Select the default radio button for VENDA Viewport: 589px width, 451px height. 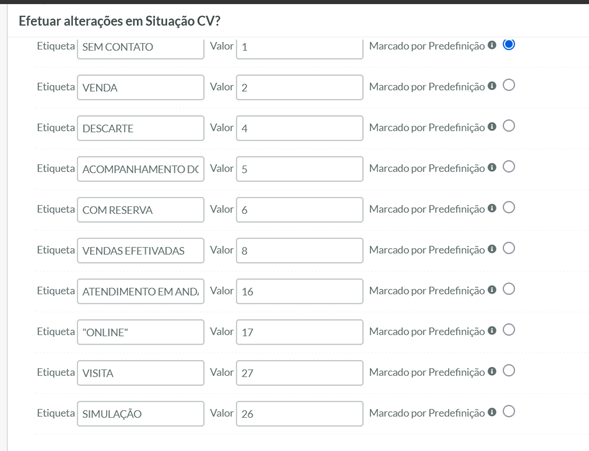click(509, 85)
